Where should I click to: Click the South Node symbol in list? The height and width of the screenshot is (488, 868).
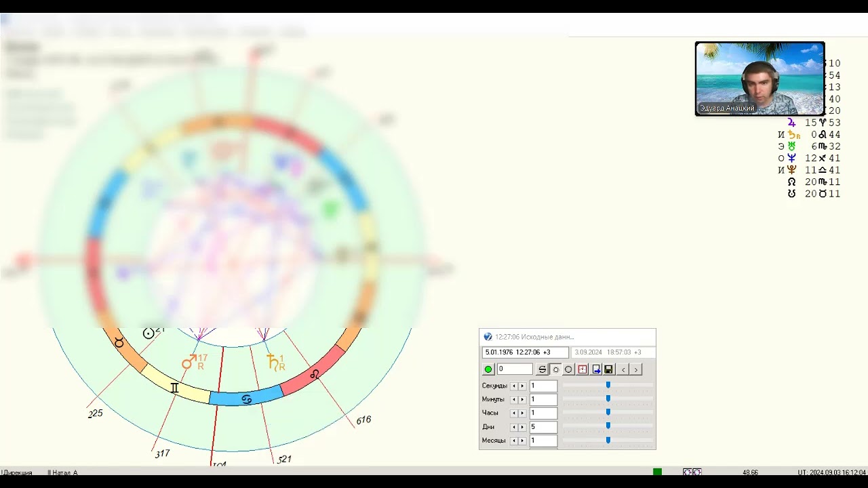click(791, 194)
